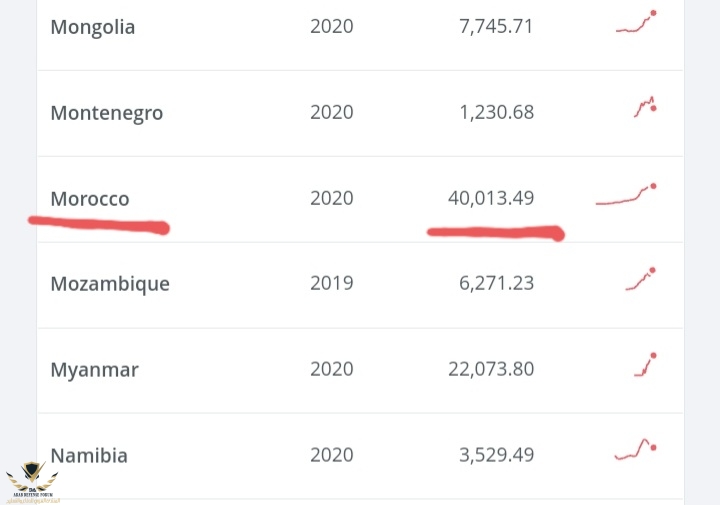Click Morocco's value 40,013.49
The width and height of the screenshot is (720, 505).
point(491,199)
